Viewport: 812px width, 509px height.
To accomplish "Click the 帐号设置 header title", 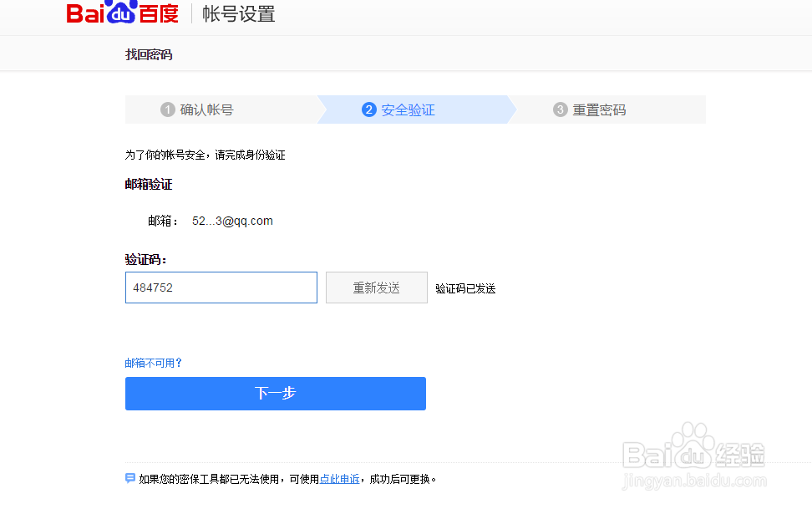I will click(x=239, y=13).
